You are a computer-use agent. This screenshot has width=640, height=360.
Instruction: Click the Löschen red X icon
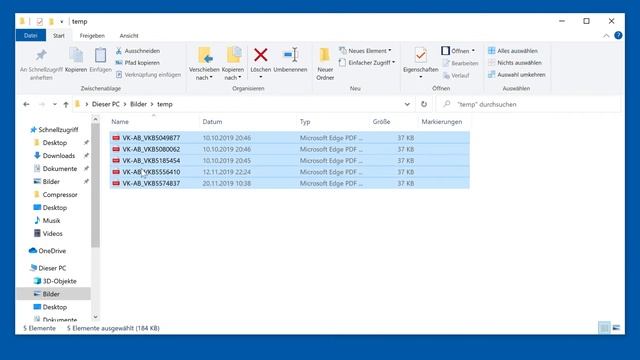[x=261, y=55]
